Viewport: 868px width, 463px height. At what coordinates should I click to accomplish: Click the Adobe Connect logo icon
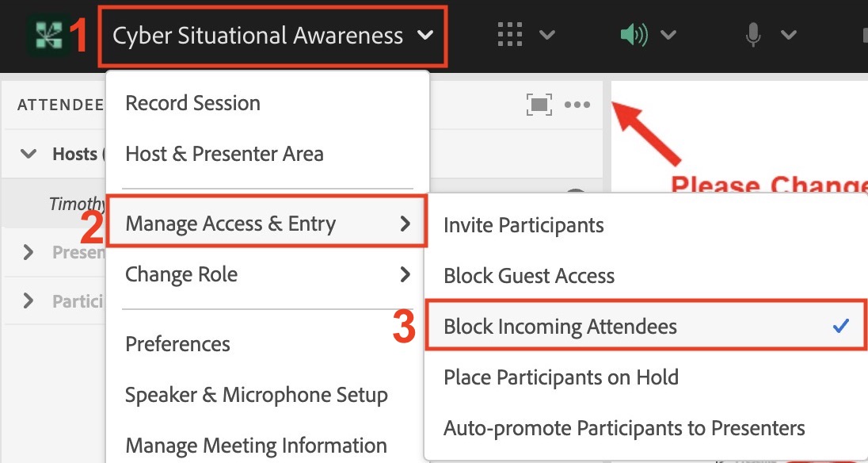coord(48,36)
